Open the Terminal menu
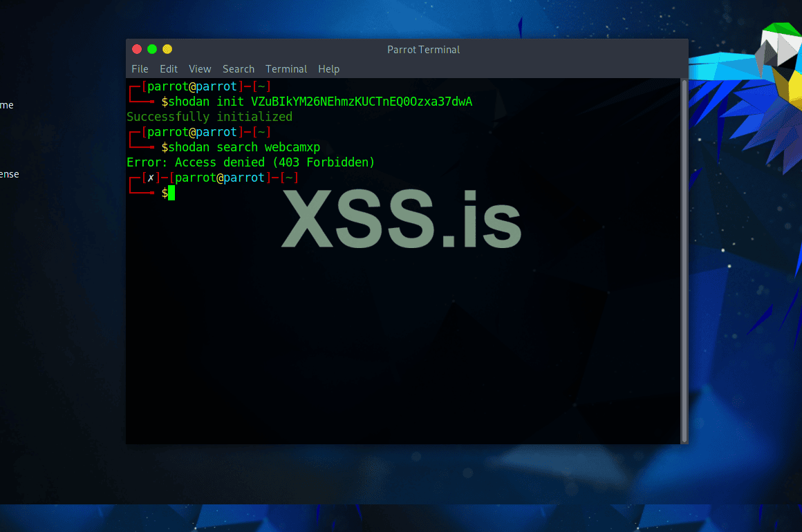This screenshot has height=532, width=802. point(286,69)
